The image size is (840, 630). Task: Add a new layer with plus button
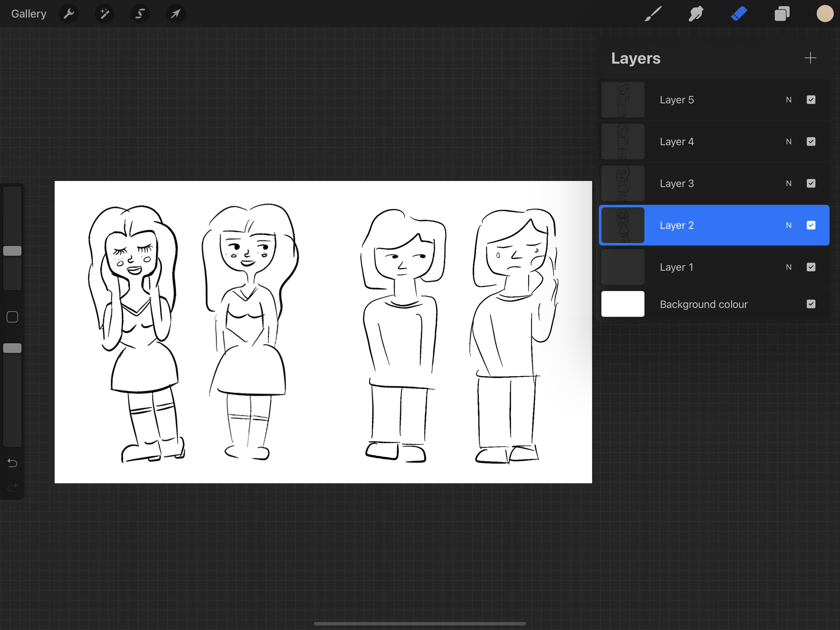[x=810, y=58]
